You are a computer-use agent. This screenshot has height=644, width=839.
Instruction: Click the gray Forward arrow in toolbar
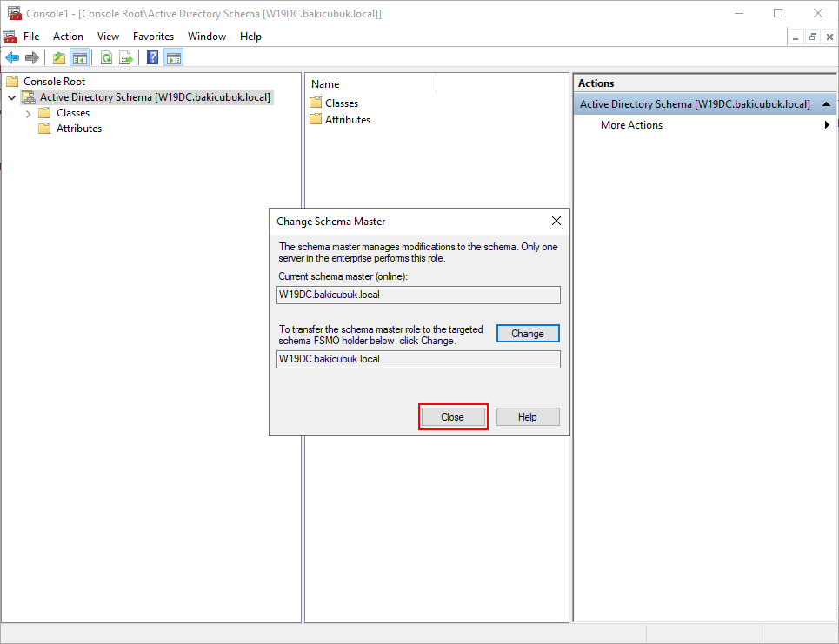(32, 57)
